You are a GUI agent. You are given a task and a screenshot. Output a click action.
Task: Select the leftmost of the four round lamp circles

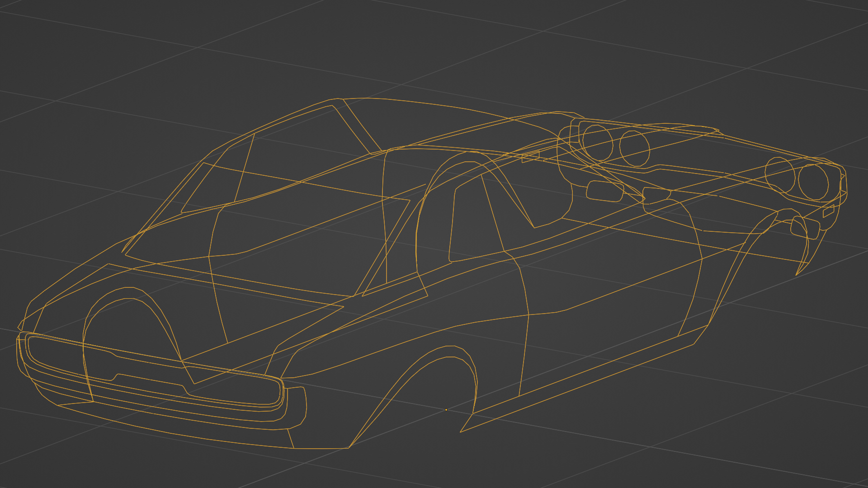click(597, 142)
